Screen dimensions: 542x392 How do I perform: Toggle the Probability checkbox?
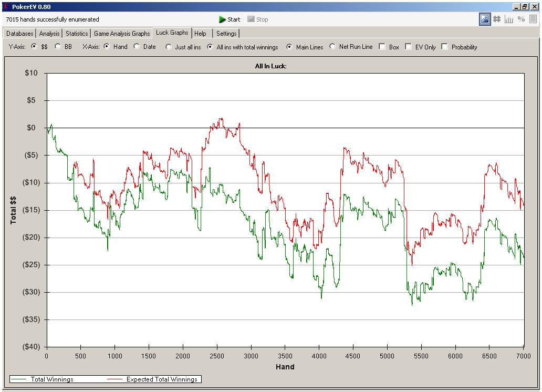(x=444, y=47)
